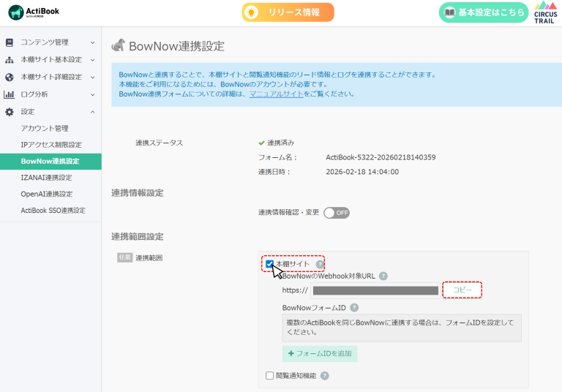Click the フォーム名： label

point(278,157)
